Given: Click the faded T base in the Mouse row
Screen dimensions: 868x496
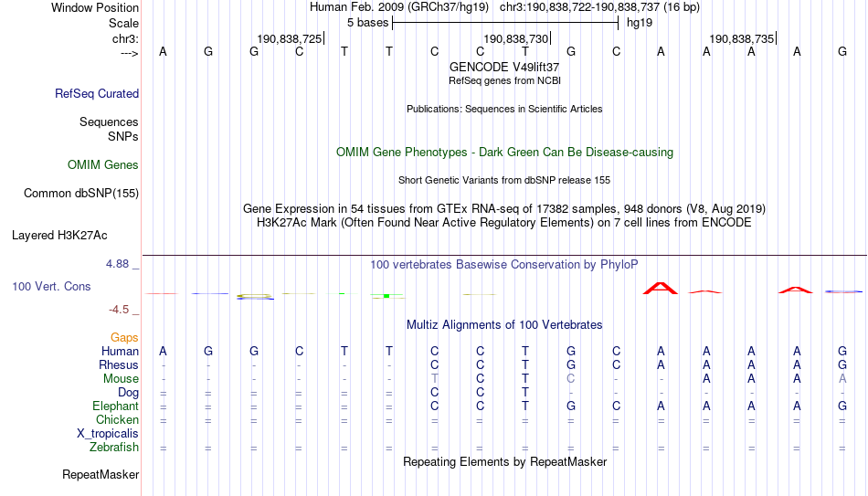Looking at the screenshot, I should click(435, 379).
